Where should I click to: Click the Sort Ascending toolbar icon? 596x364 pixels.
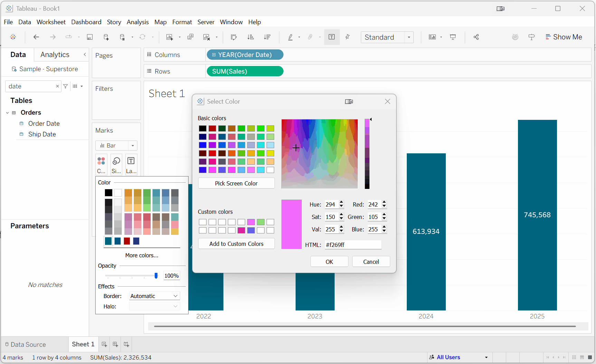coord(251,37)
